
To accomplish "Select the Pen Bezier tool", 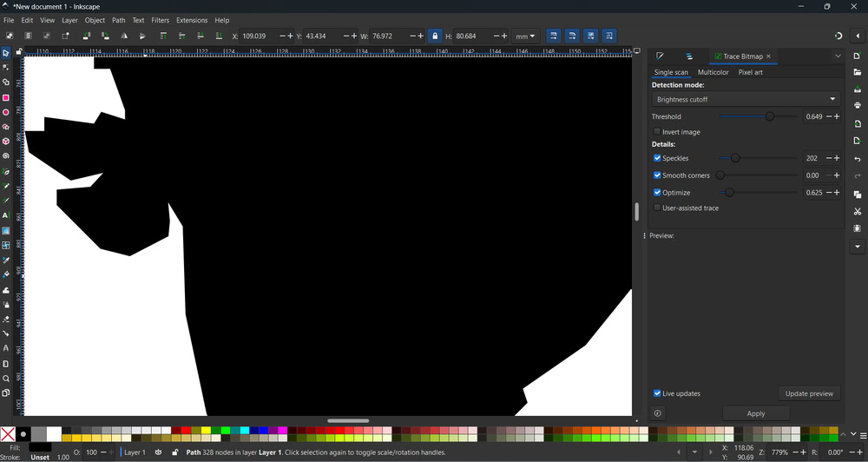I will pyautogui.click(x=5, y=172).
